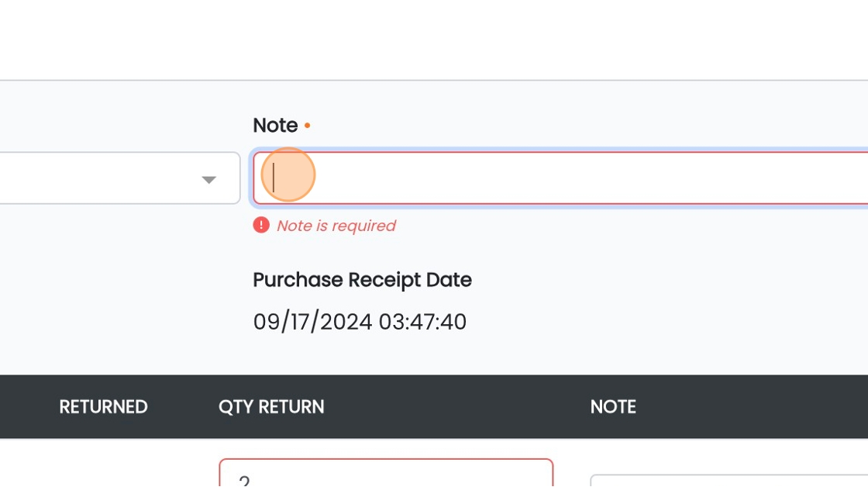Click the 'Note is required' error message
The image size is (868, 487).
[x=336, y=226]
